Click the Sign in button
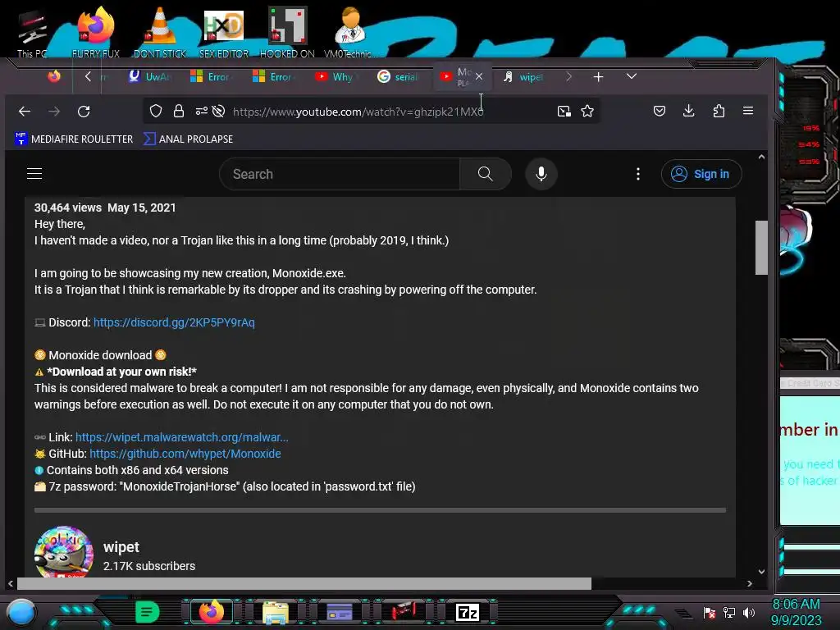 (701, 174)
